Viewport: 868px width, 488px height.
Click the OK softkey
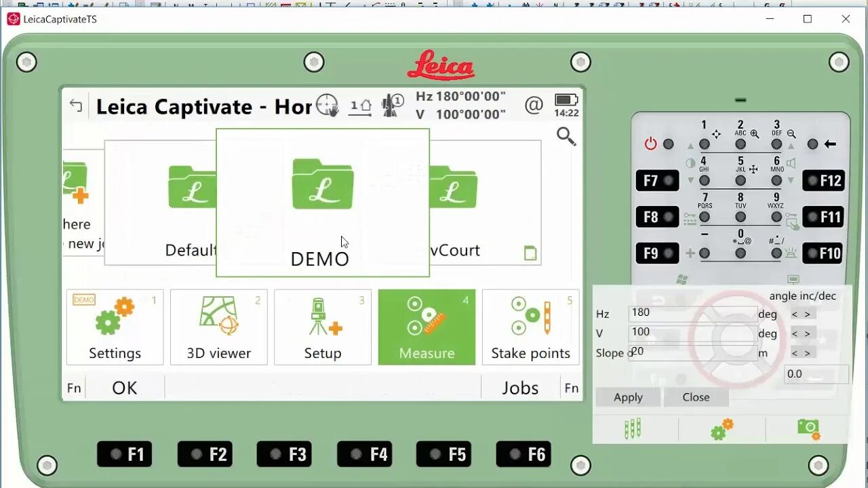125,388
